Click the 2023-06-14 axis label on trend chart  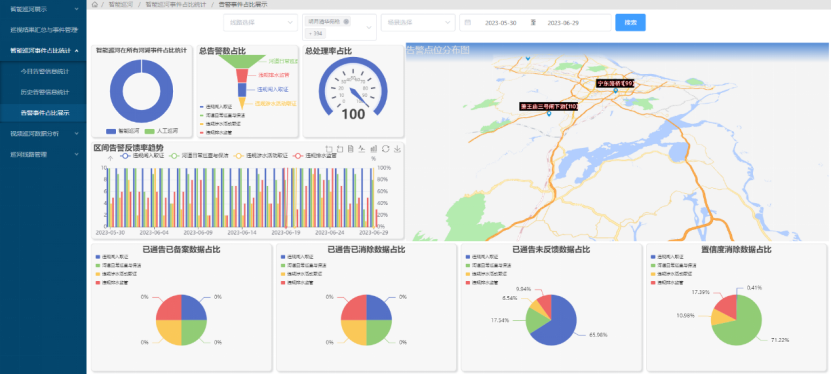242,233
